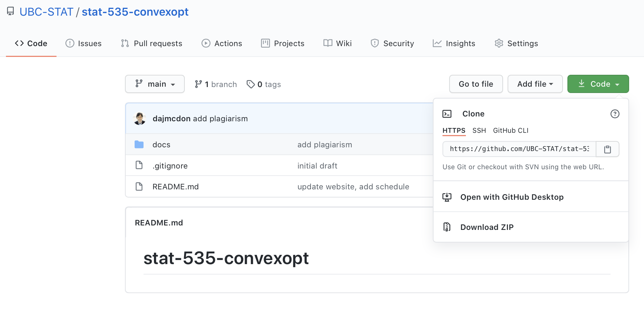Click the Clone help question mark icon

(x=615, y=114)
